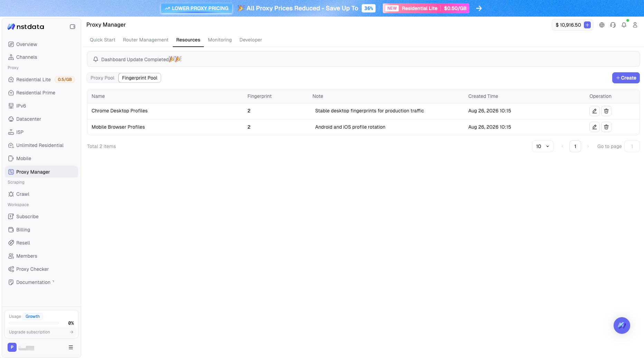Viewport: 644px width, 358px height.
Task: Open Channels in the sidebar
Action: point(41,57)
